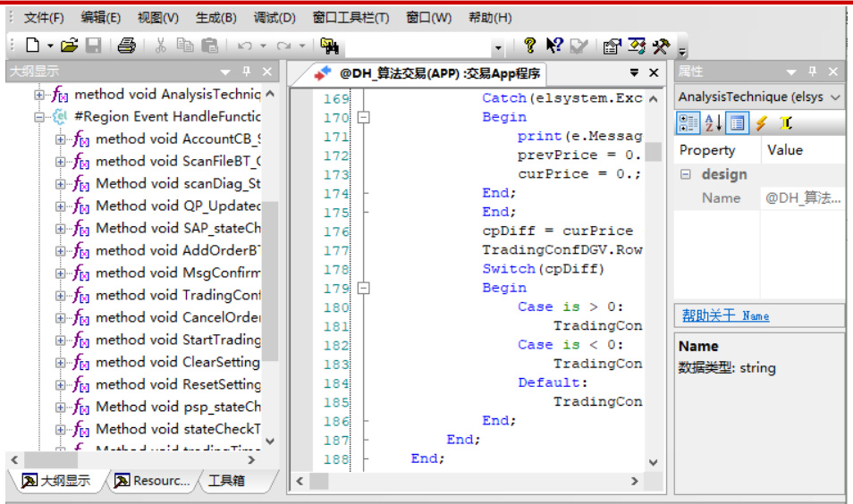Collapse the code block at line 179

point(364,289)
